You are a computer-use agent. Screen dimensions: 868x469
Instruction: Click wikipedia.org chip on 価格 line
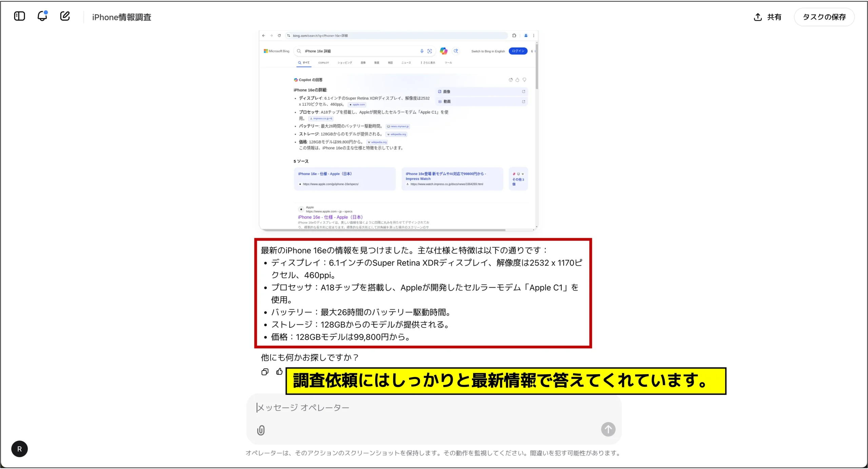point(377,142)
